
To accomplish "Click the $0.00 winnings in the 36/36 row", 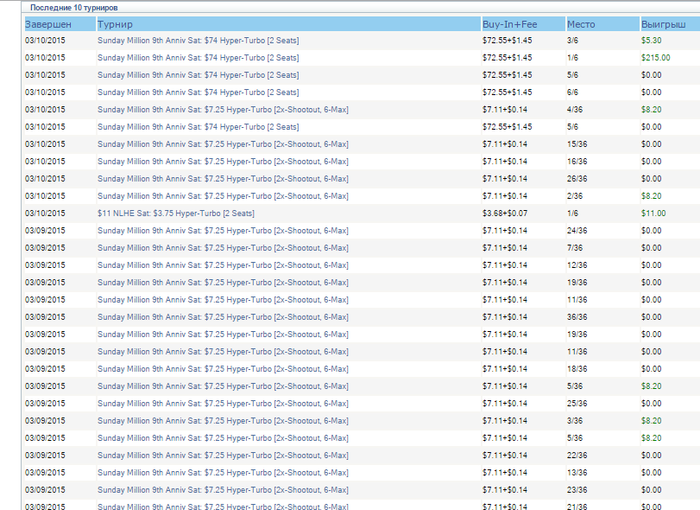I will (651, 317).
